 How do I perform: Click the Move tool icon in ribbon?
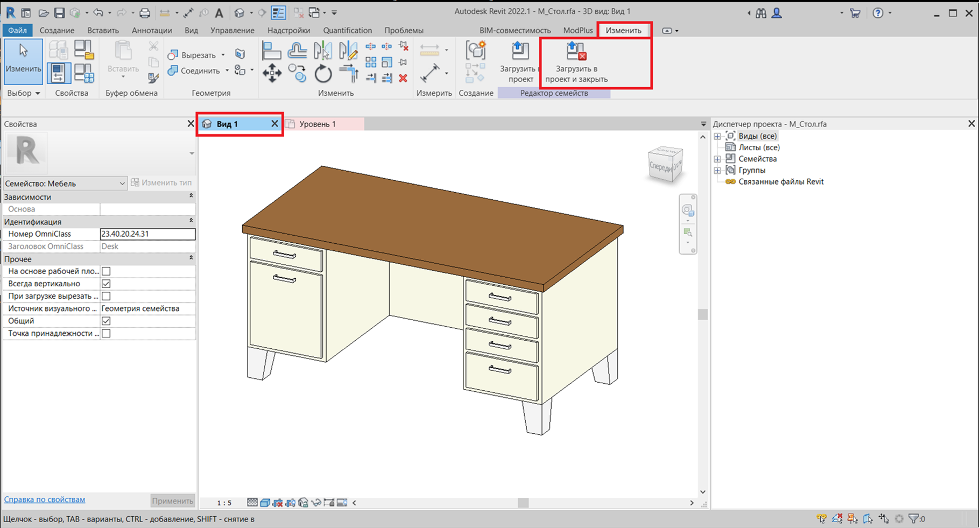pos(272,73)
